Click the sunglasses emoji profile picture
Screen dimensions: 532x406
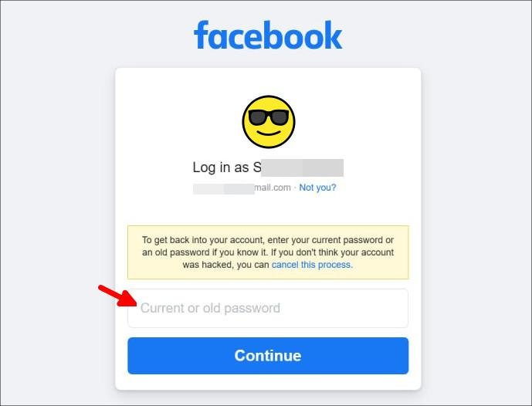pos(269,122)
